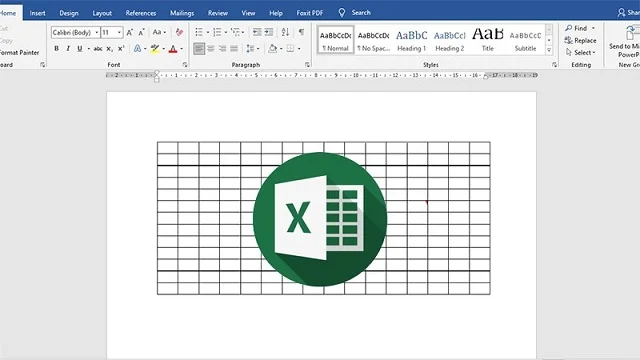The width and height of the screenshot is (640, 360).
Task: Show or hide paragraph marks
Action: coord(301,32)
